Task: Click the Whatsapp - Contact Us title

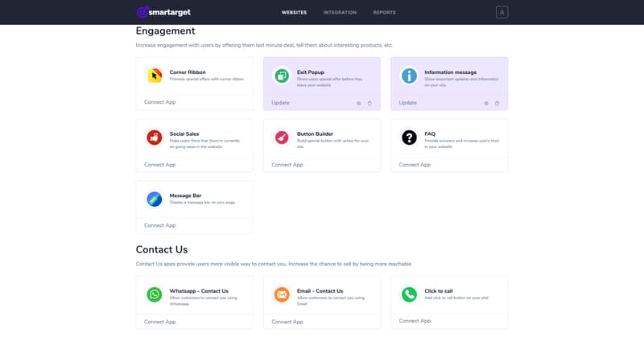Action: pos(199,291)
